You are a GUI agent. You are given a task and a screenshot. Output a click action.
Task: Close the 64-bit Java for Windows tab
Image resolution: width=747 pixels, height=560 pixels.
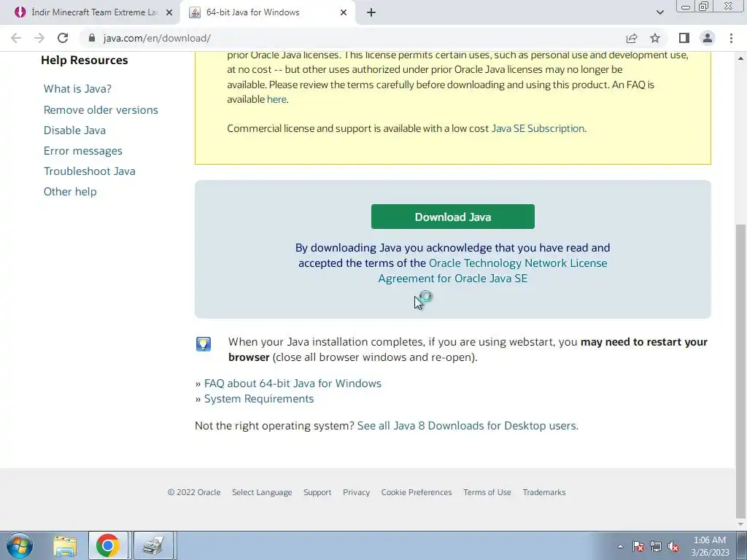(344, 13)
